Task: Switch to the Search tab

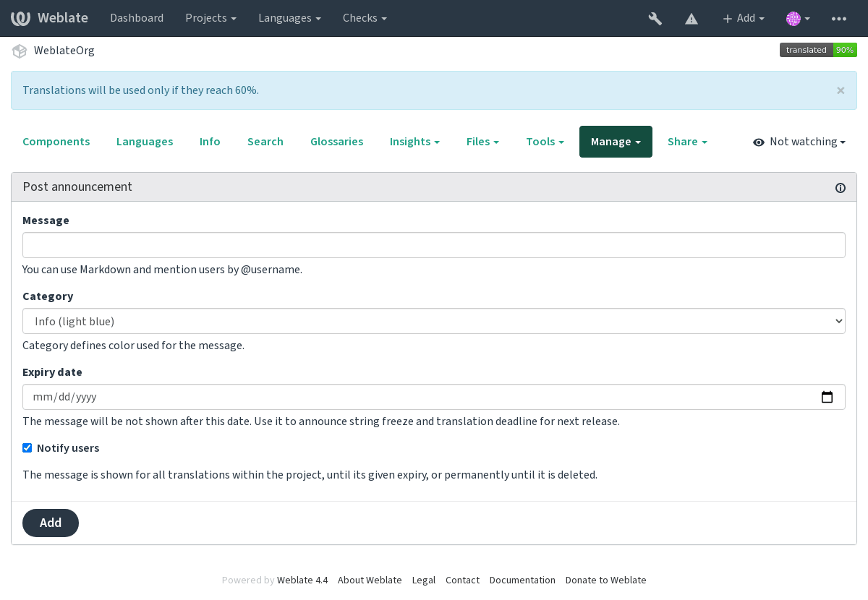Action: [x=265, y=142]
